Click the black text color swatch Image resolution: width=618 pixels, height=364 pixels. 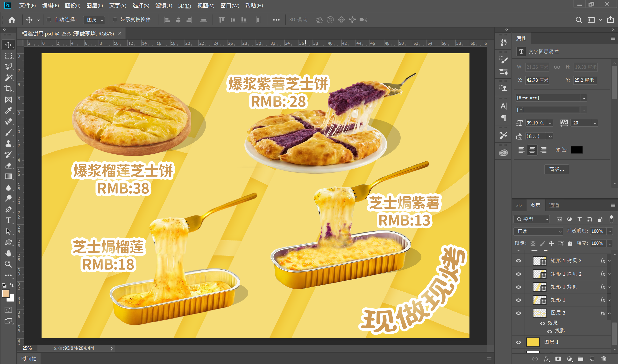pyautogui.click(x=576, y=150)
